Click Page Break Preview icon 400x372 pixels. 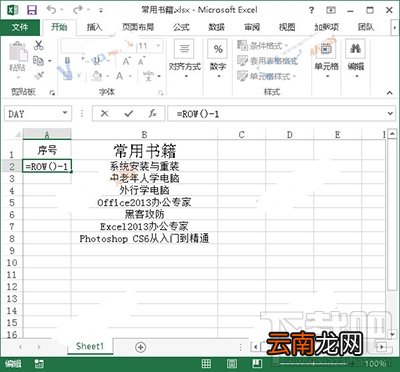tap(256, 364)
